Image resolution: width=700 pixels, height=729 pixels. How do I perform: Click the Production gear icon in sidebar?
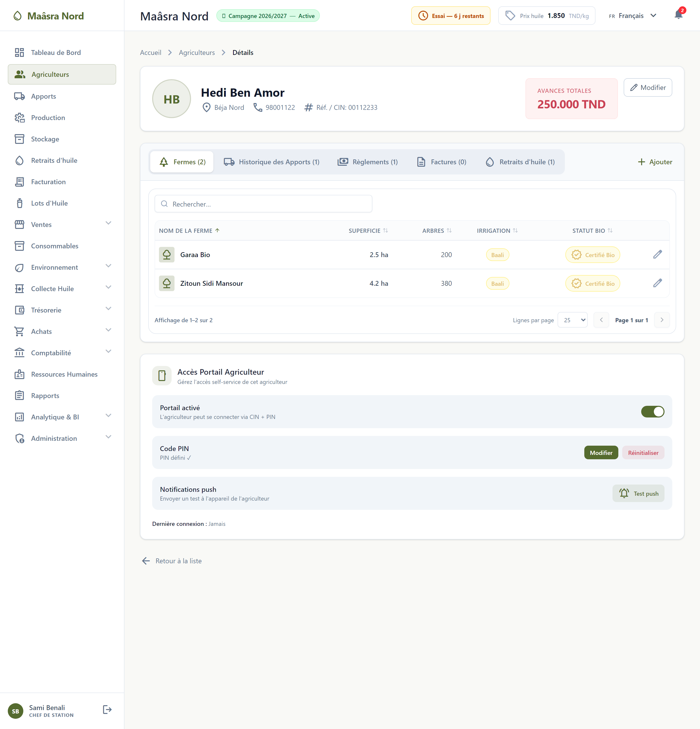coord(19,118)
